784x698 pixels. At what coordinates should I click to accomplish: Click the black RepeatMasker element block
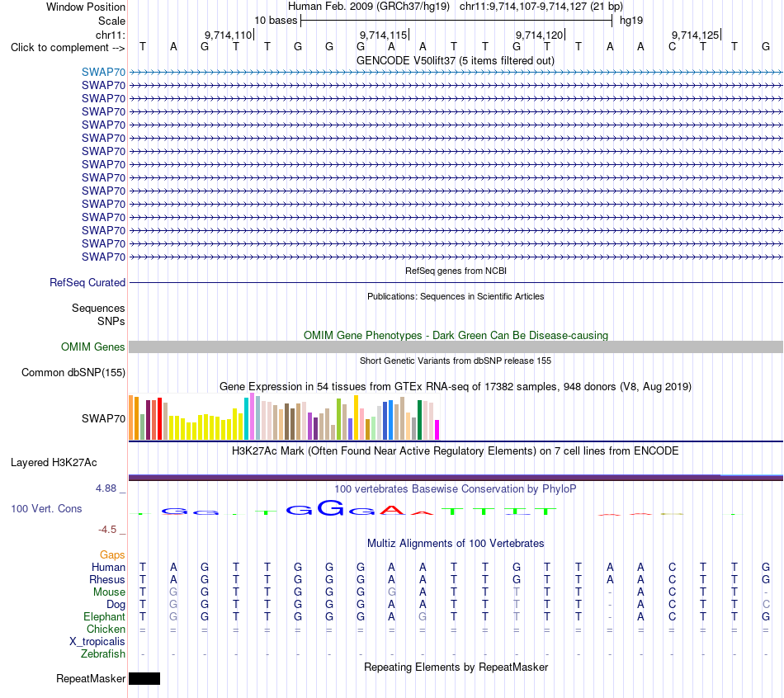144,678
